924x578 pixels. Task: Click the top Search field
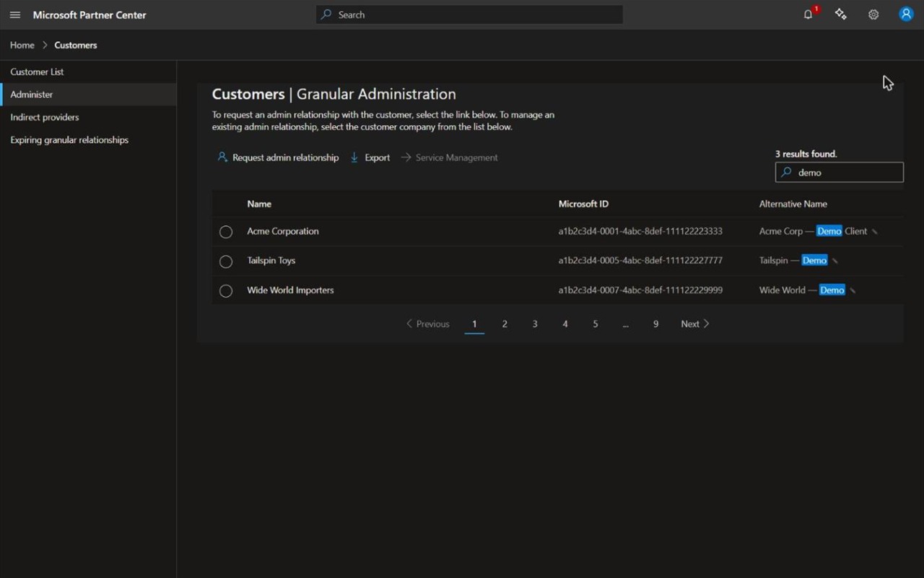tap(469, 14)
